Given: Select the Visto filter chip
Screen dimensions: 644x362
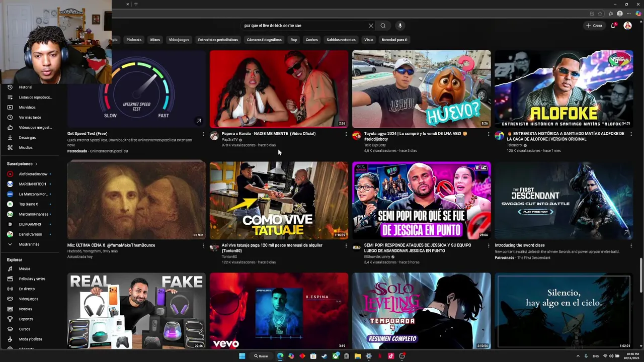Looking at the screenshot, I should pos(368,40).
